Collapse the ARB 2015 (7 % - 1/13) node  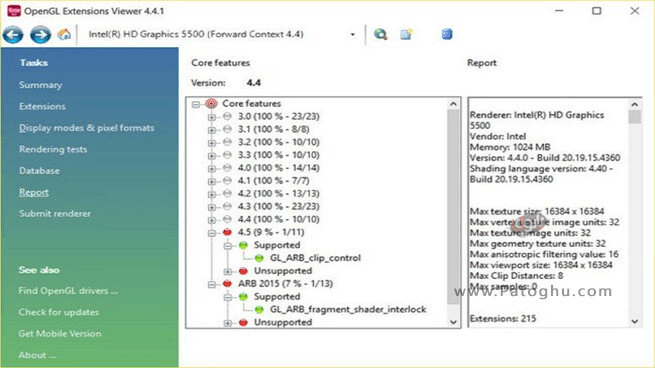[x=212, y=284]
